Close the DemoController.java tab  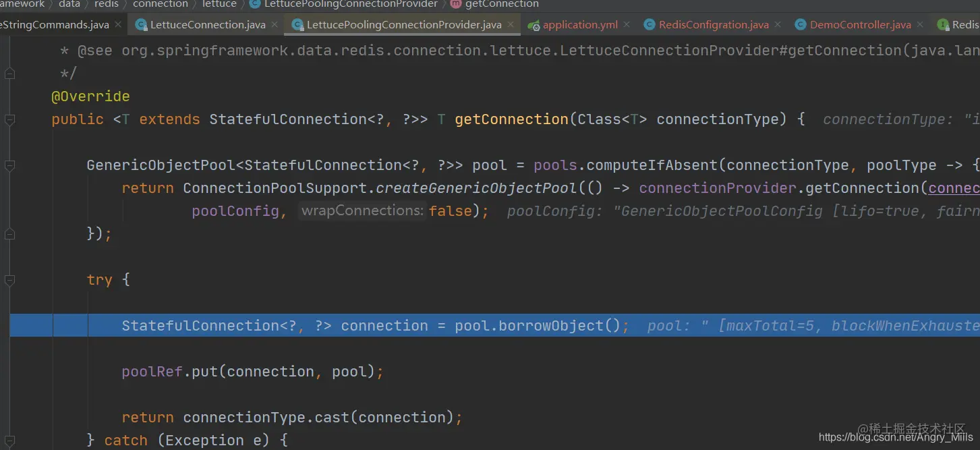[x=920, y=24]
